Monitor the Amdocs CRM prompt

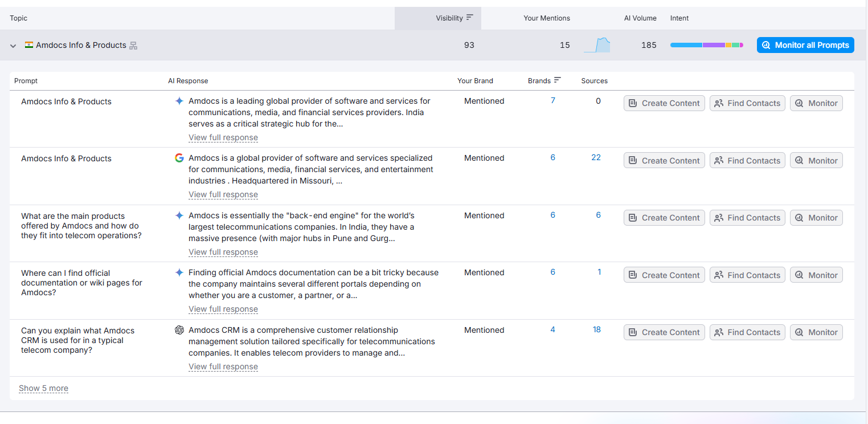coord(816,332)
